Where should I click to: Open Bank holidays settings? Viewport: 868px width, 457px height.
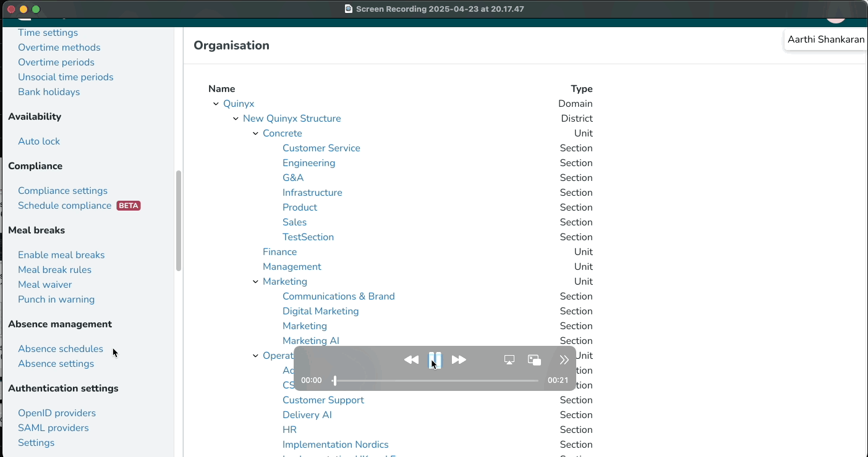pos(49,92)
